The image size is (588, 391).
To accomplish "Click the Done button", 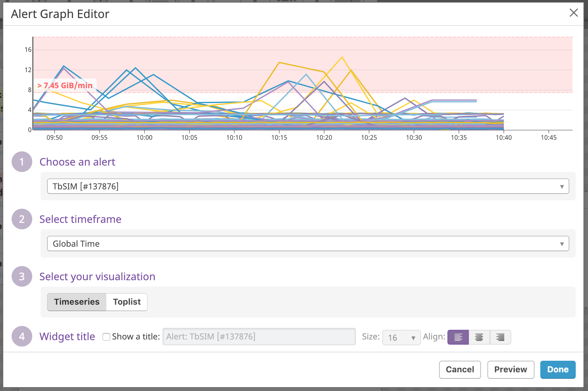I will tap(558, 369).
